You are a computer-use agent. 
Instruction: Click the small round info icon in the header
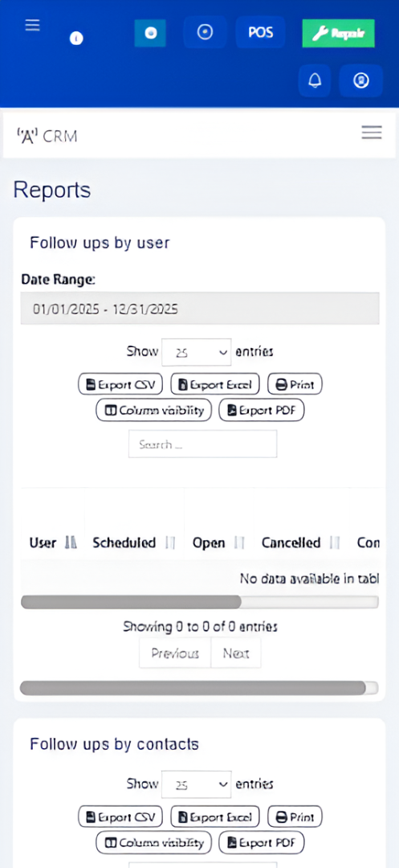pos(76,39)
